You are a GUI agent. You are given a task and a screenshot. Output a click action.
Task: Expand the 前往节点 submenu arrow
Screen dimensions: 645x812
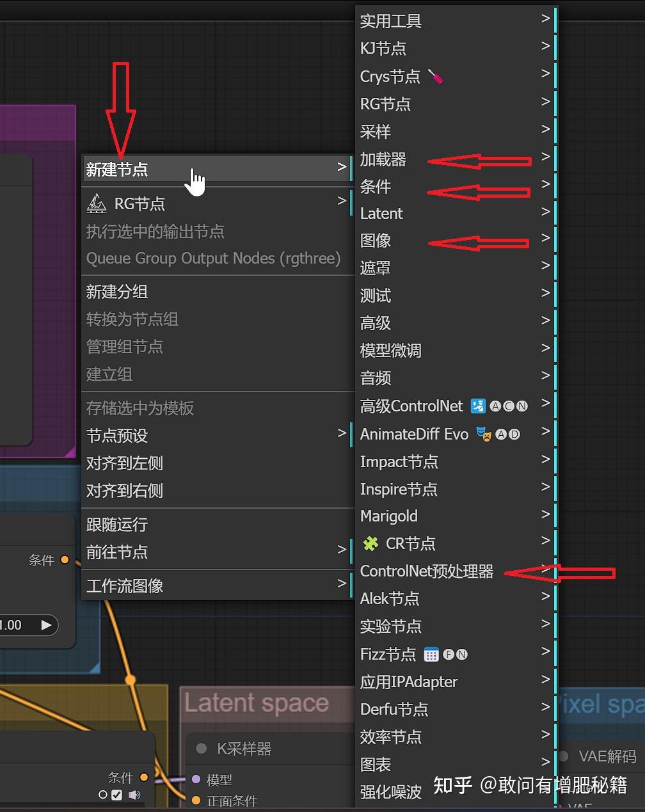click(x=342, y=550)
